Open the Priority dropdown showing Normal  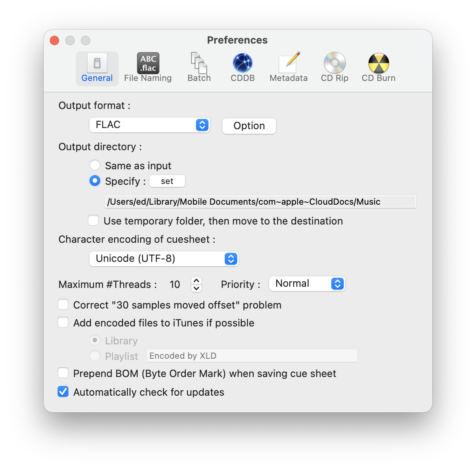point(307,284)
